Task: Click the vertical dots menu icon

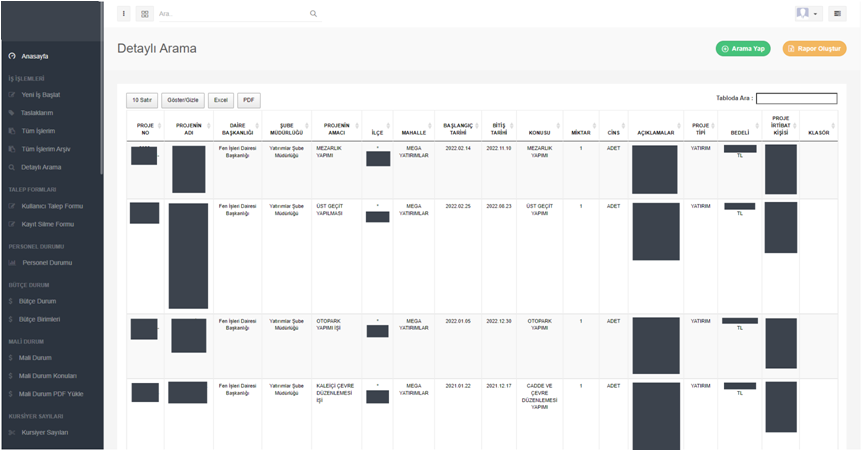Action: (x=124, y=14)
